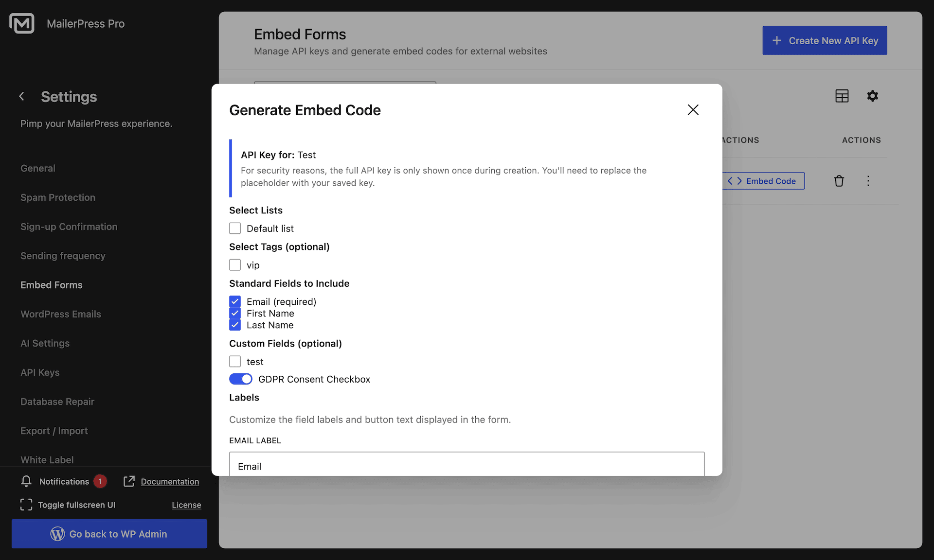Go to API Keys settings
The width and height of the screenshot is (934, 560).
(40, 372)
